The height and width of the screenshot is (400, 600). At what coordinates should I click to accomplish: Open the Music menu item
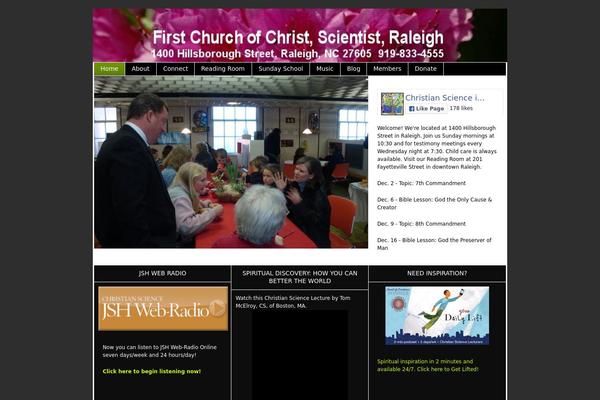pyautogui.click(x=325, y=69)
